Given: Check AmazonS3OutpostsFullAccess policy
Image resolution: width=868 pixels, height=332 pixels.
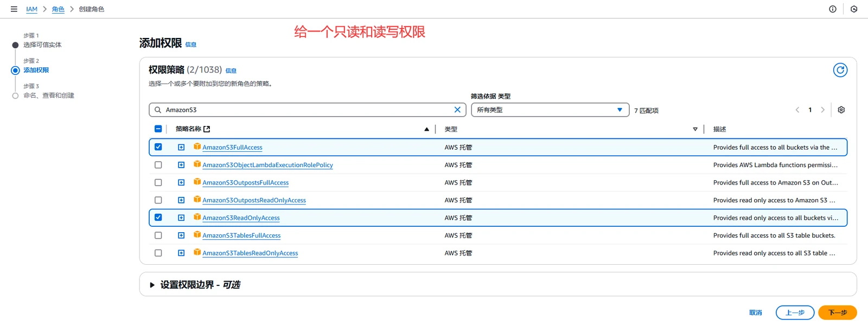Looking at the screenshot, I should point(158,182).
